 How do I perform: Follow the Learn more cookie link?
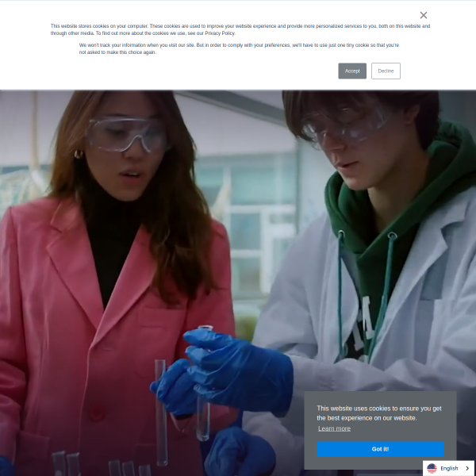coord(334,428)
